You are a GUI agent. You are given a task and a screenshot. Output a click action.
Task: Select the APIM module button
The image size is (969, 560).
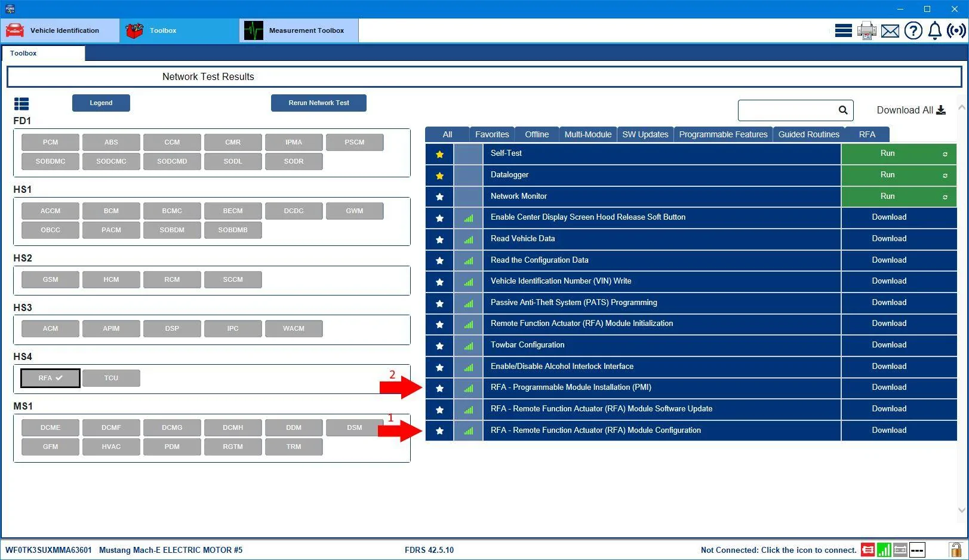click(x=111, y=329)
